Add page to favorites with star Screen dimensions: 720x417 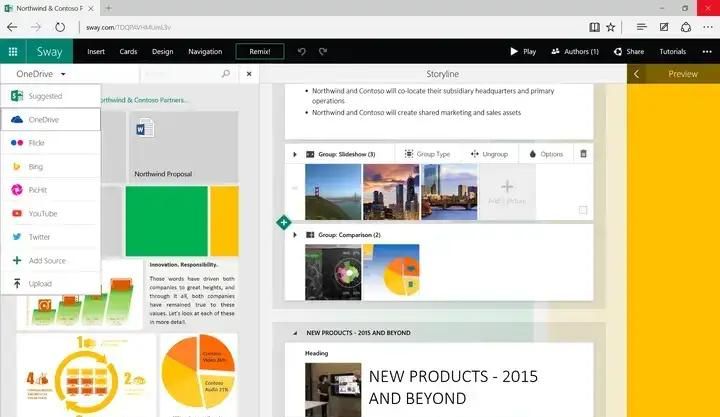click(610, 27)
